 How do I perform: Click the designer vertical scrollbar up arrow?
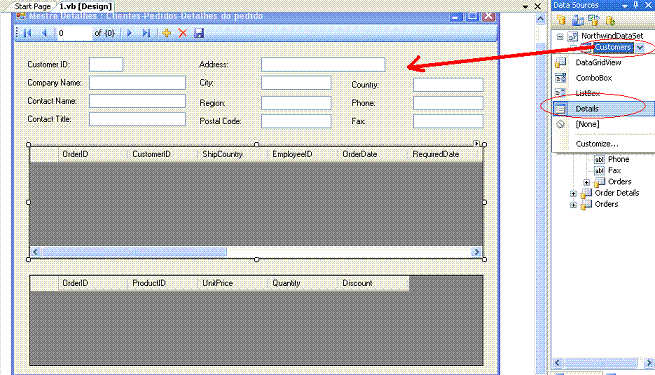540,19
